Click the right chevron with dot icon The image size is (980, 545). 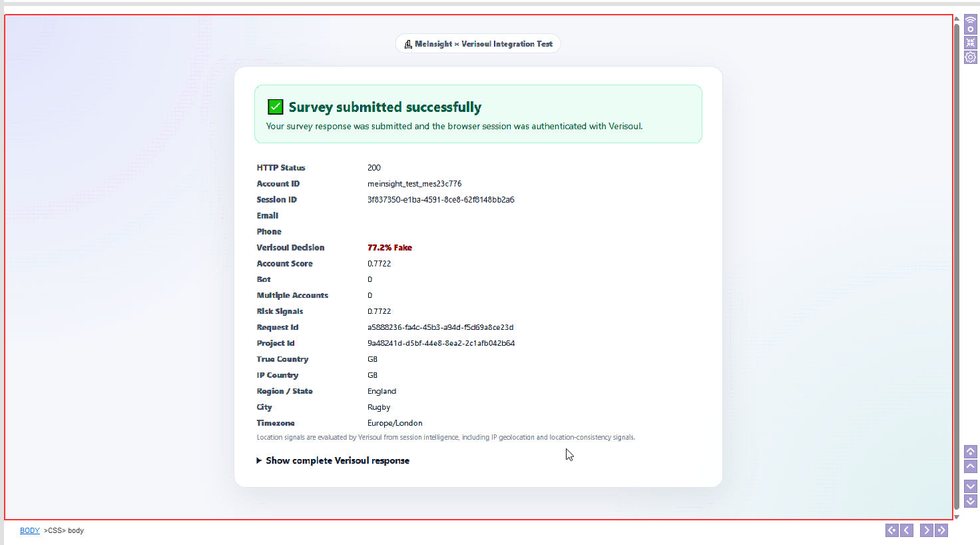[x=941, y=530]
